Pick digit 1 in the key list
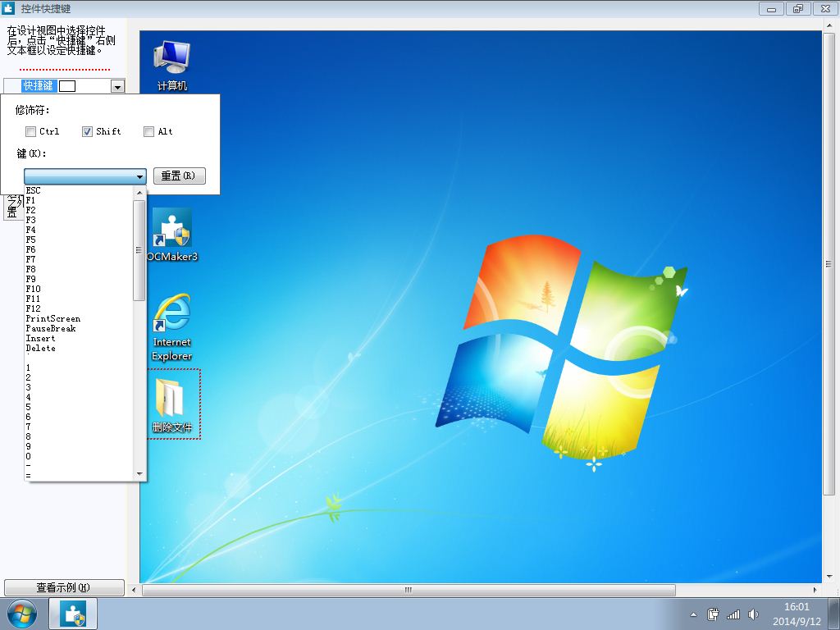 [78, 367]
